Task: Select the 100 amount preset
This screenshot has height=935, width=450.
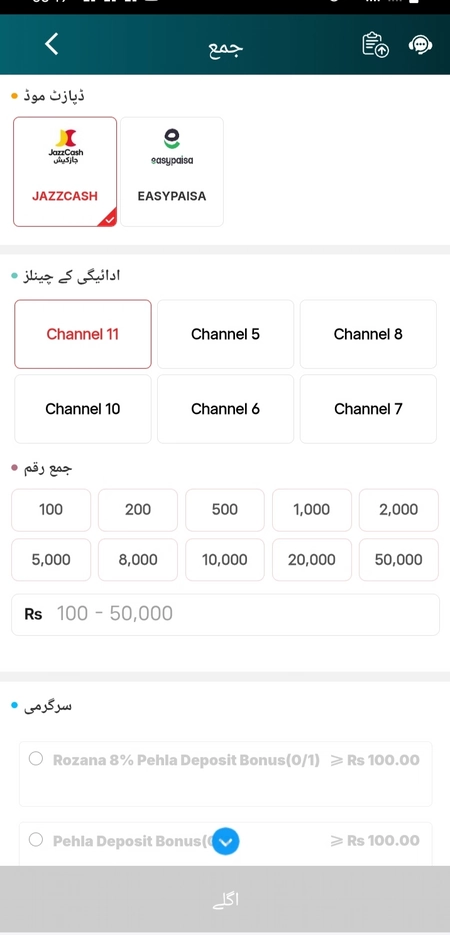Action: (51, 510)
